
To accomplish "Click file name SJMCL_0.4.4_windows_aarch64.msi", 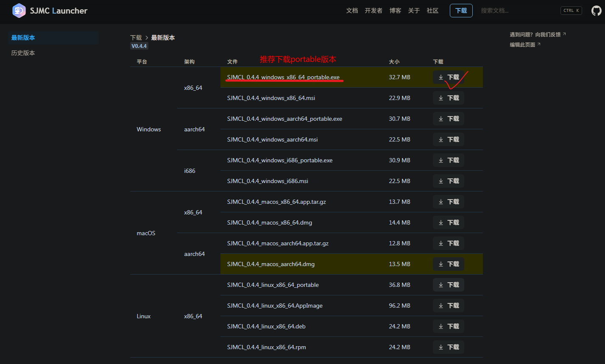I will [272, 139].
